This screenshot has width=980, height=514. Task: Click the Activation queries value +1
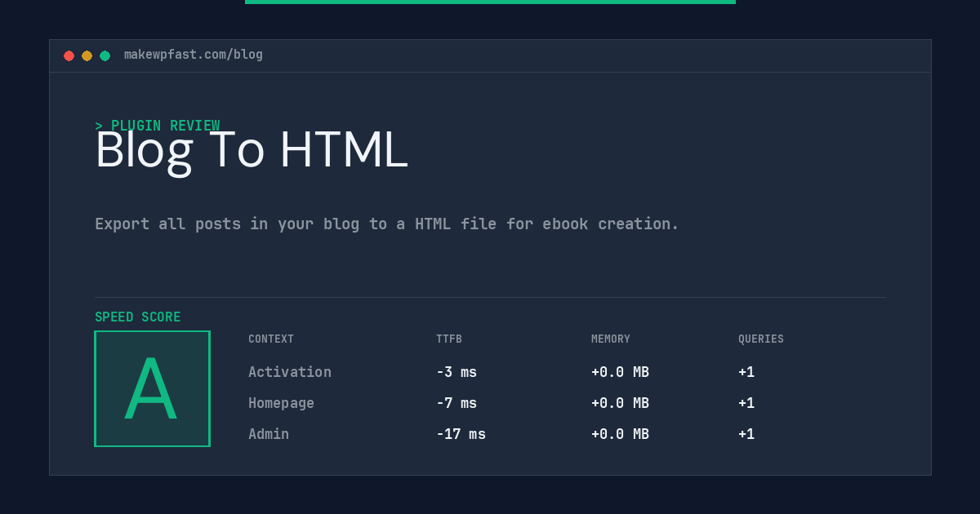pos(746,372)
